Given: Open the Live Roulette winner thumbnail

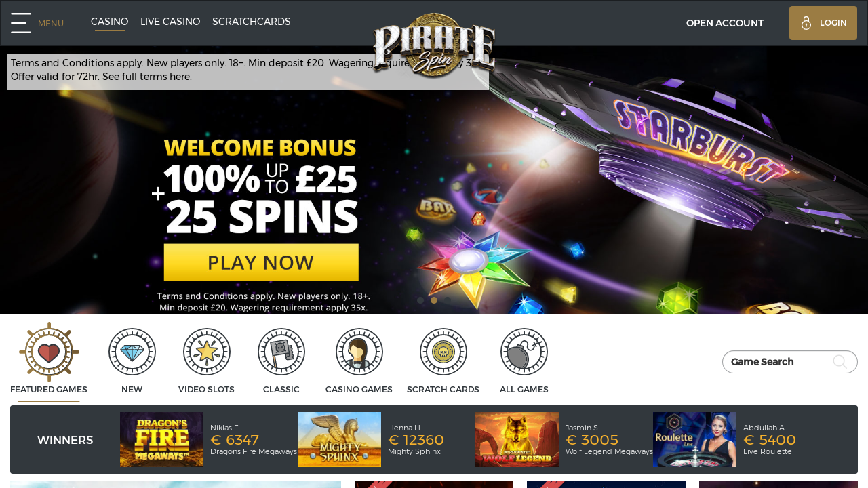Looking at the screenshot, I should point(694,439).
